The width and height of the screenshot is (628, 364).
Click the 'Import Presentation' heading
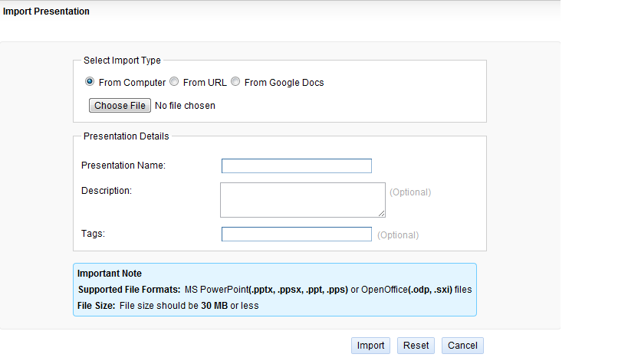click(x=46, y=11)
